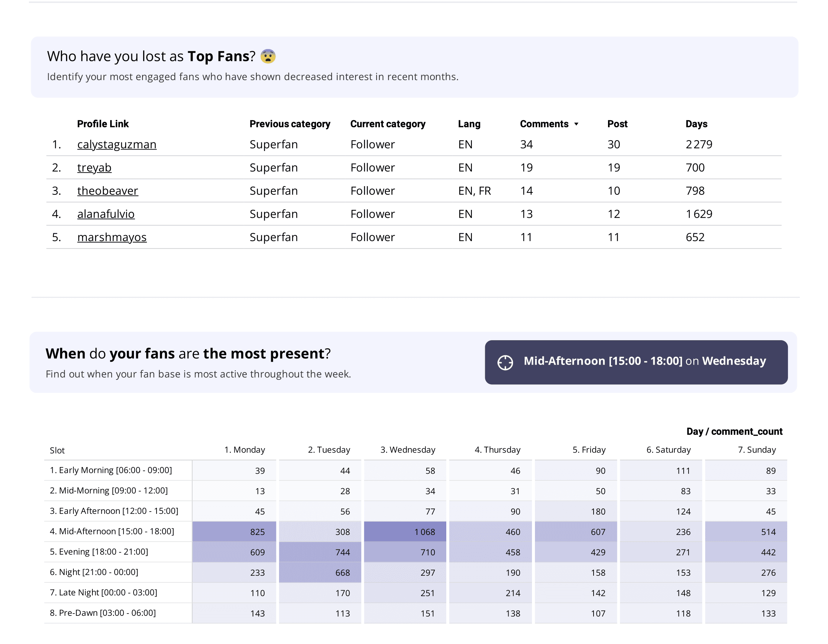Open the calystaguzman profile link

[x=117, y=144]
